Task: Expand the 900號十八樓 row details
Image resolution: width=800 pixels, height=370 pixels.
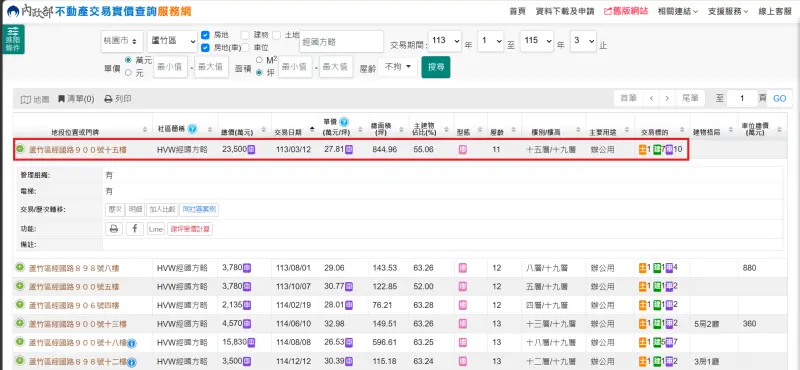Action: pyautogui.click(x=20, y=342)
